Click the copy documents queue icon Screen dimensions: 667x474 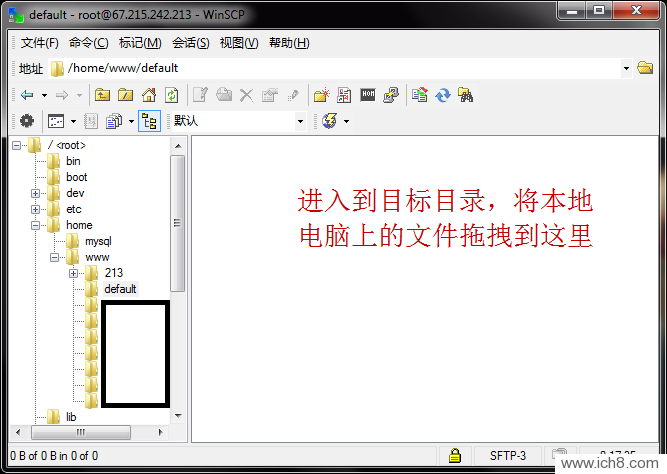tap(114, 121)
